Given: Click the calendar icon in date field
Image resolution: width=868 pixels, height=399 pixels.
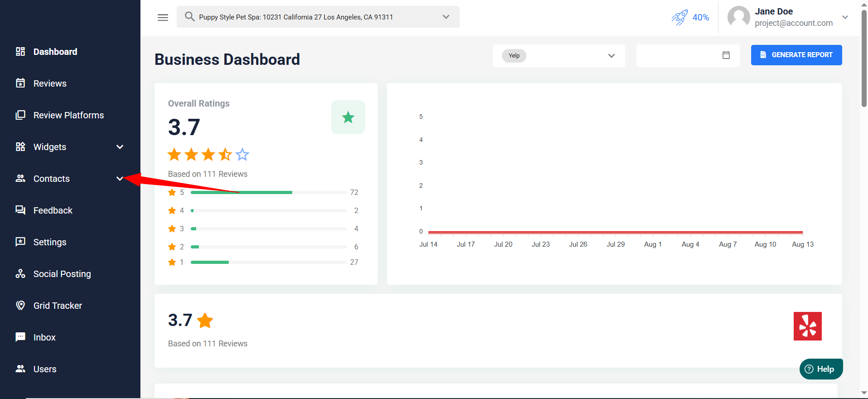Looking at the screenshot, I should (726, 55).
